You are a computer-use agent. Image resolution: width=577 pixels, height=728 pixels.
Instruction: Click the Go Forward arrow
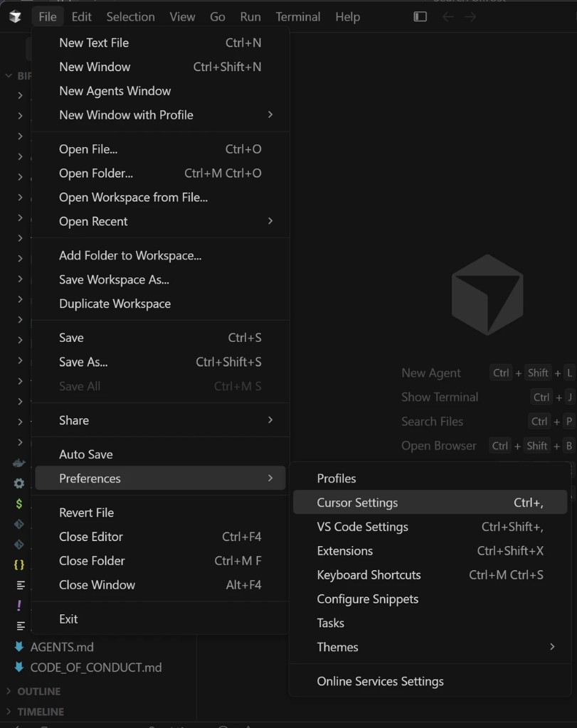tap(470, 17)
